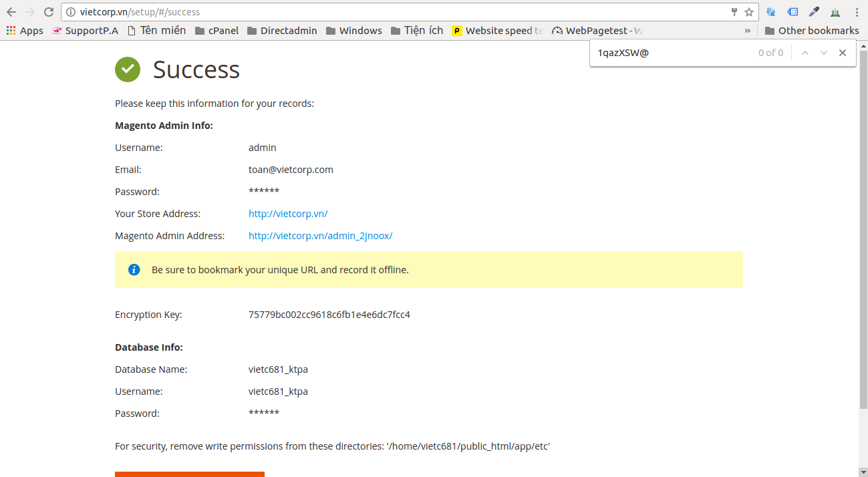The height and width of the screenshot is (477, 868).
Task: Open Windows bookmarks folder
Action: [353, 31]
